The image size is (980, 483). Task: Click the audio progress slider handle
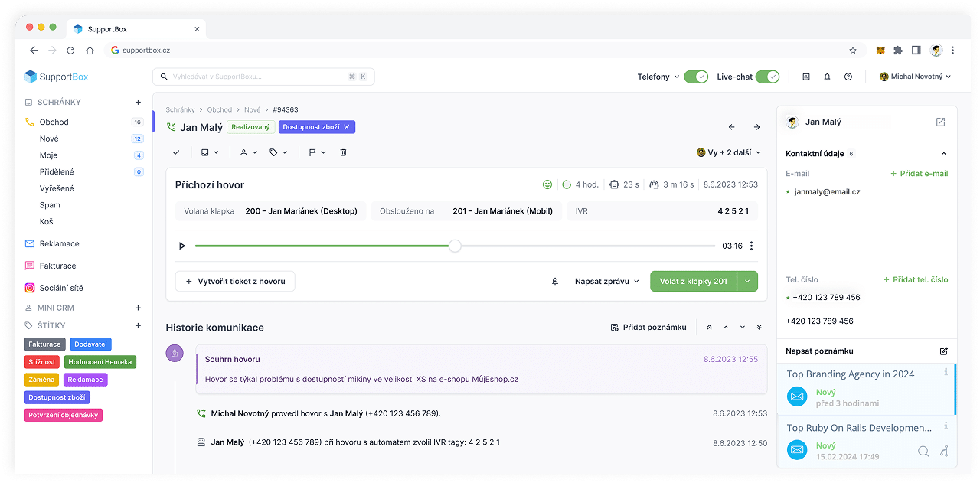[455, 246]
